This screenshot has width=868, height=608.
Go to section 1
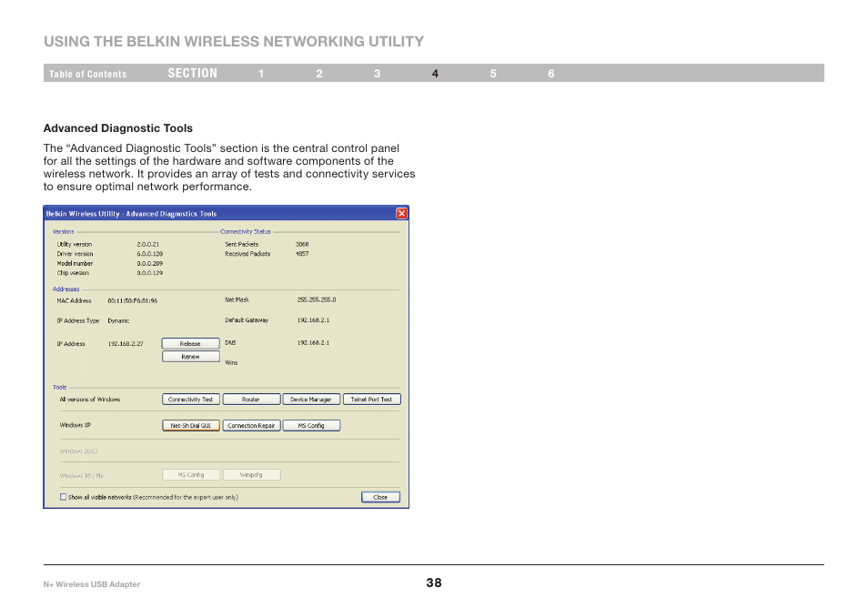tap(261, 74)
